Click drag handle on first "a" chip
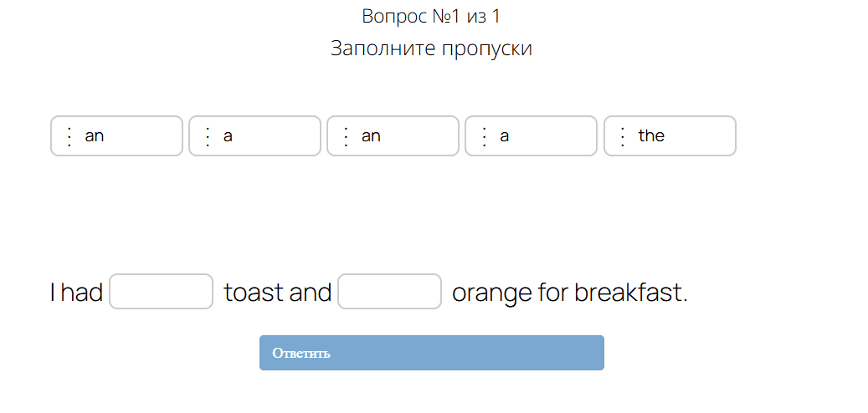868x413 pixels. tap(208, 136)
